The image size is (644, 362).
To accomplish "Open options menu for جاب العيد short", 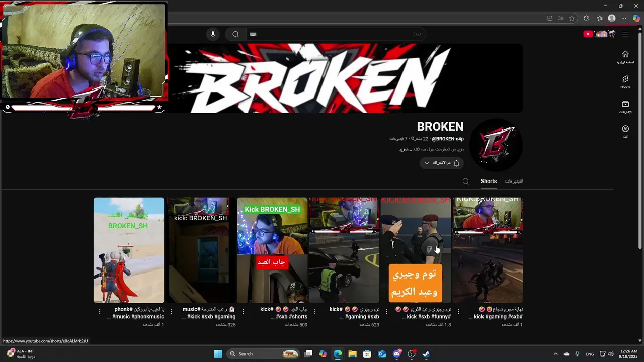I will (x=243, y=312).
